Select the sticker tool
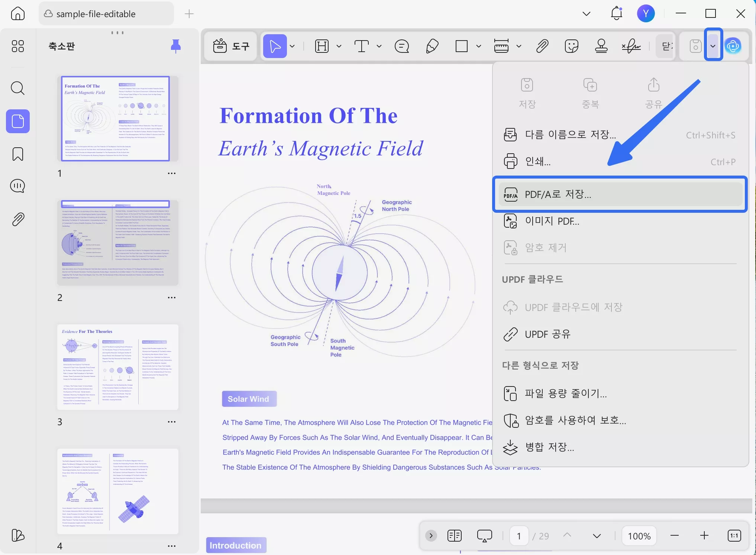The image size is (756, 555). [x=571, y=46]
